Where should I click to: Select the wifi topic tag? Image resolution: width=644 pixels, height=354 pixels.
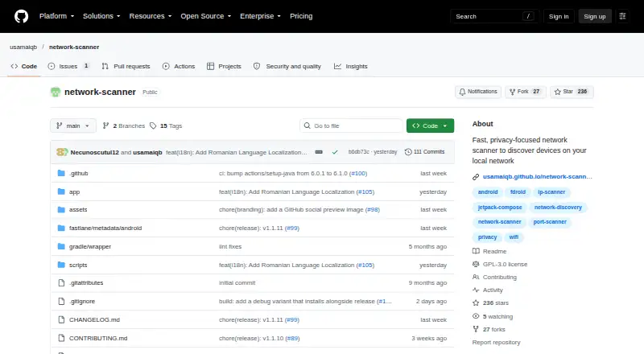click(514, 237)
